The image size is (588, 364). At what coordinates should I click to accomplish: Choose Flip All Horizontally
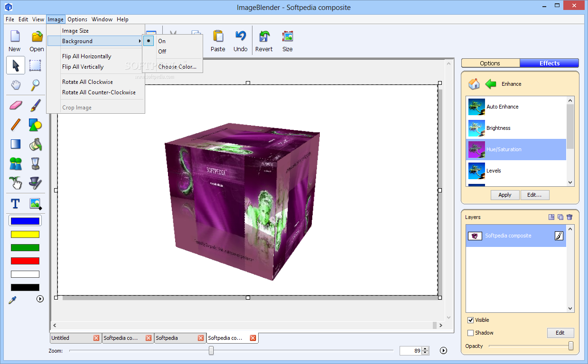95,56
